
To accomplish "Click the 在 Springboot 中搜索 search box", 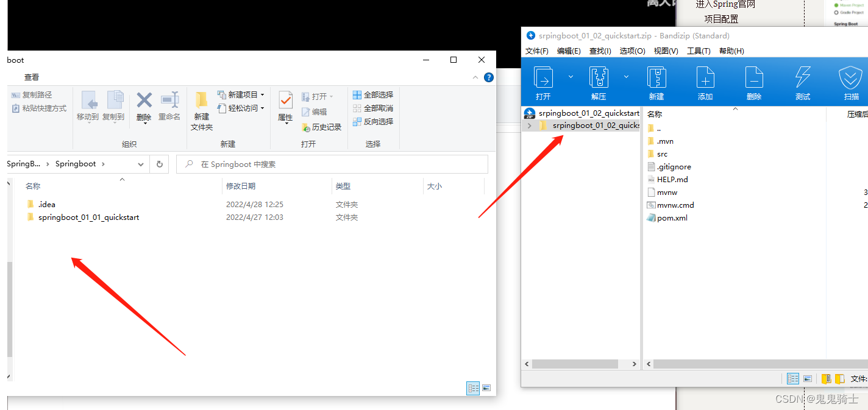I will tap(332, 164).
